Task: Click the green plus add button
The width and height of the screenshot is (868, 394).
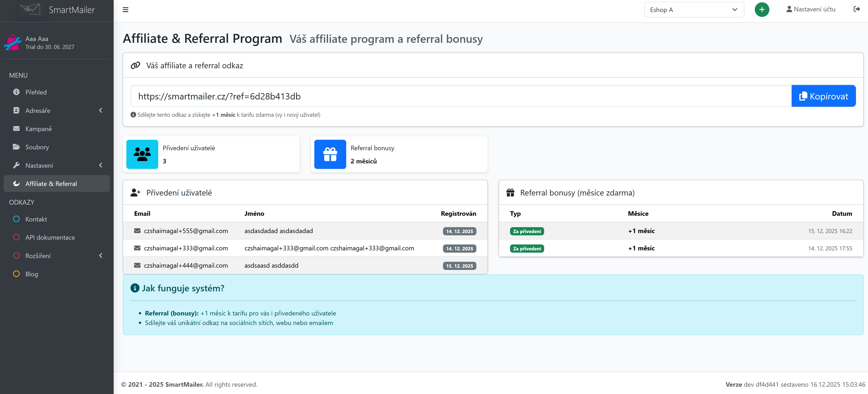Action: coord(762,10)
